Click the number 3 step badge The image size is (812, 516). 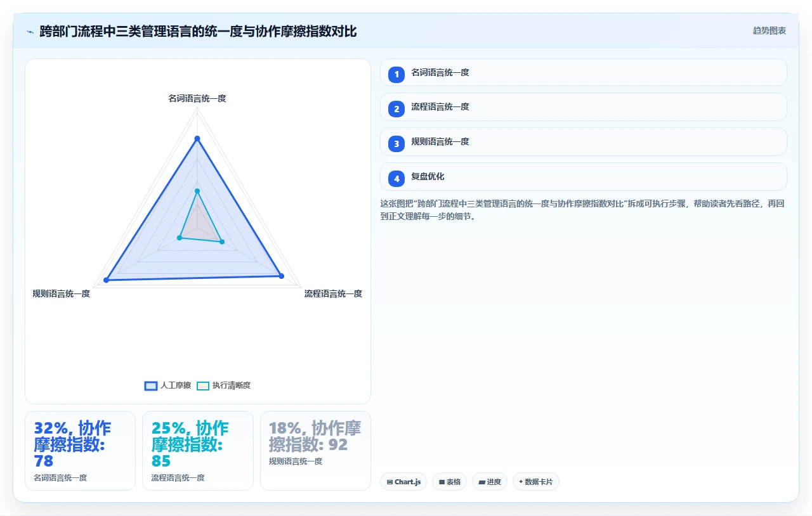[x=396, y=144]
